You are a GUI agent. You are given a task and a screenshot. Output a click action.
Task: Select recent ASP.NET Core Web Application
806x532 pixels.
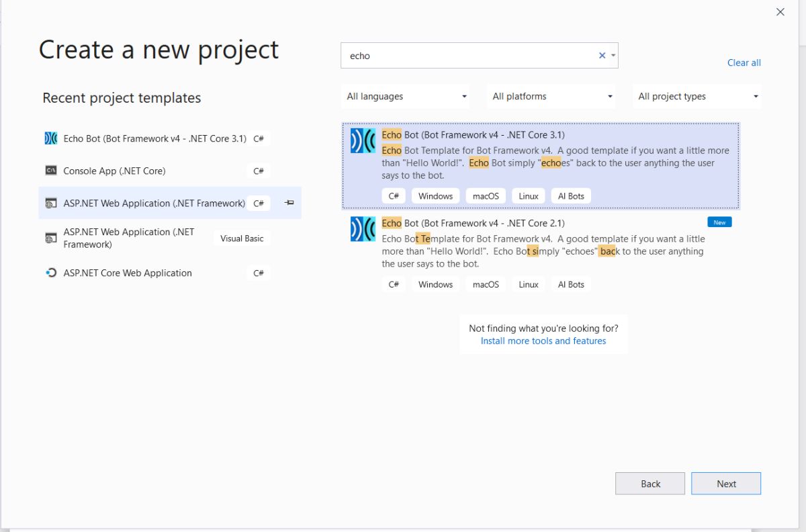click(170, 273)
